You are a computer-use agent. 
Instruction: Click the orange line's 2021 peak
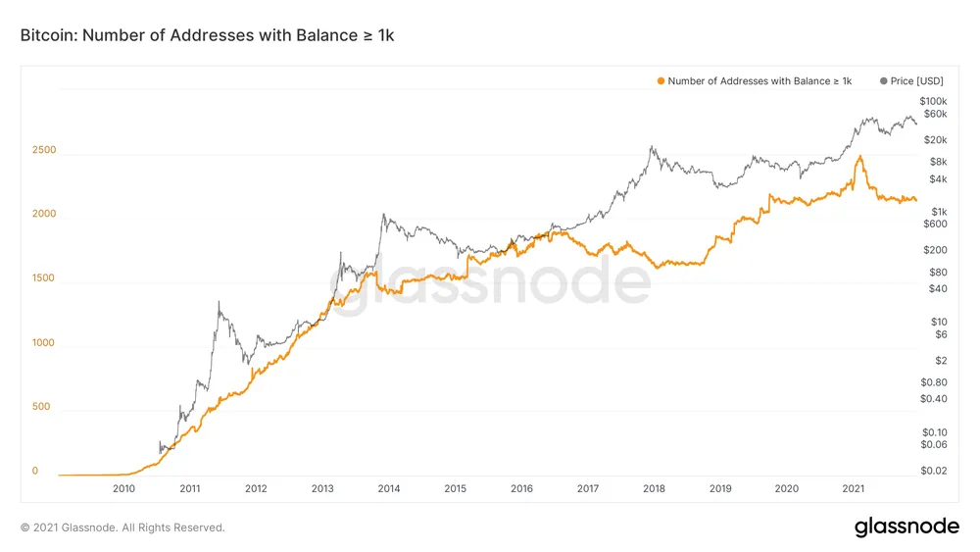[x=859, y=157]
